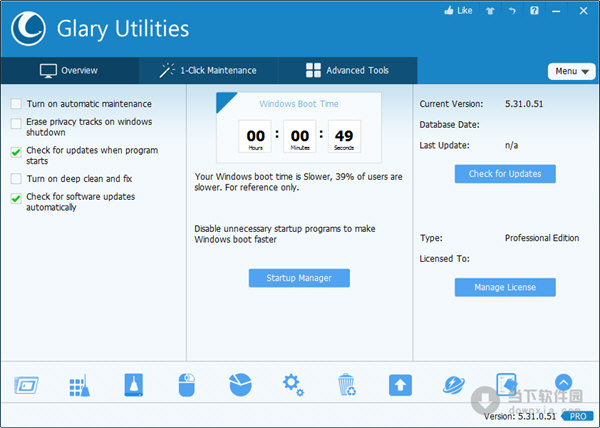This screenshot has height=428, width=600.
Task: Click the Database Date label
Action: [449, 125]
